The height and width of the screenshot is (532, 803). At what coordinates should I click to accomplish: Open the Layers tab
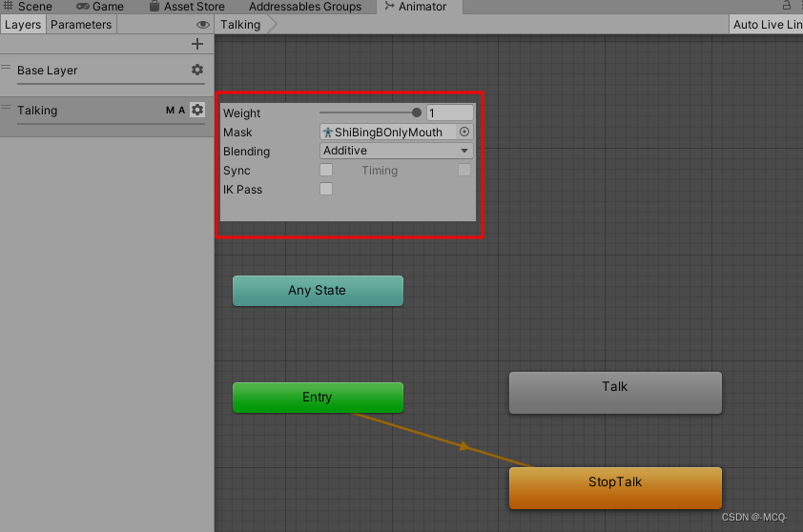[x=23, y=25]
